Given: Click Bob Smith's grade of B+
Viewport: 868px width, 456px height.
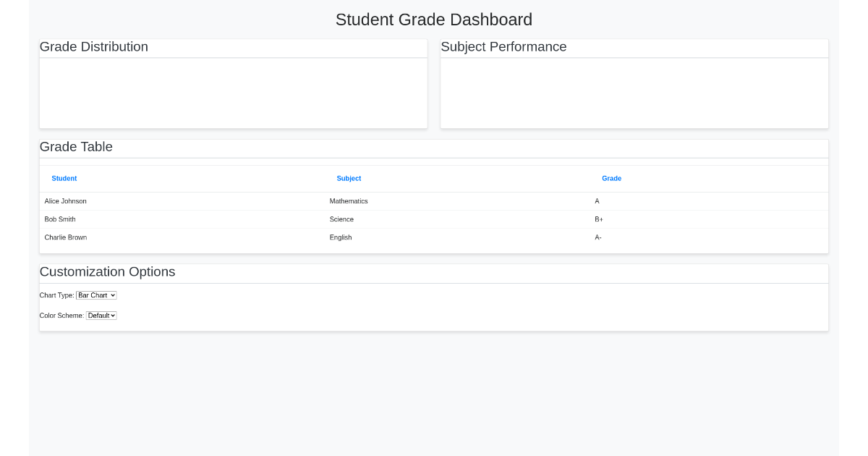Looking at the screenshot, I should [599, 219].
